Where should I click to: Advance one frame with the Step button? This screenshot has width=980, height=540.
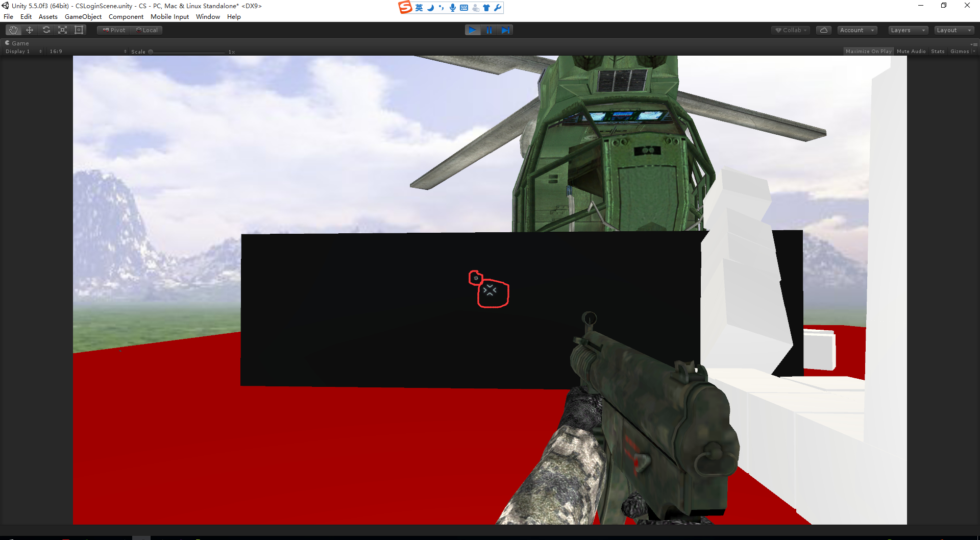[x=505, y=30]
